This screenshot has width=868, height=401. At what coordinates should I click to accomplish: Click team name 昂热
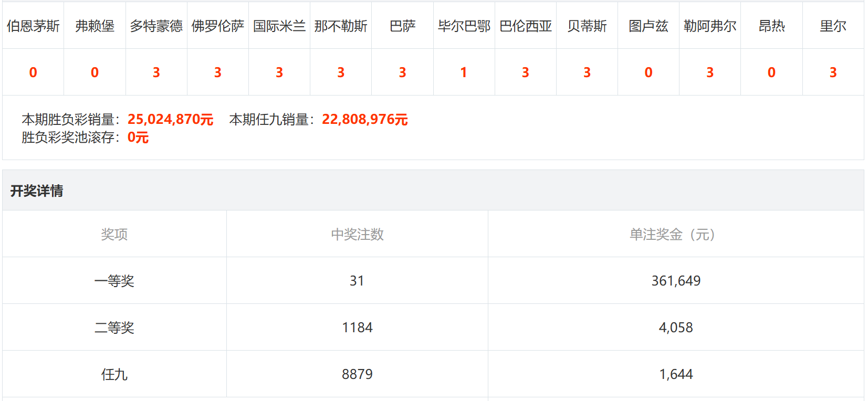[771, 26]
